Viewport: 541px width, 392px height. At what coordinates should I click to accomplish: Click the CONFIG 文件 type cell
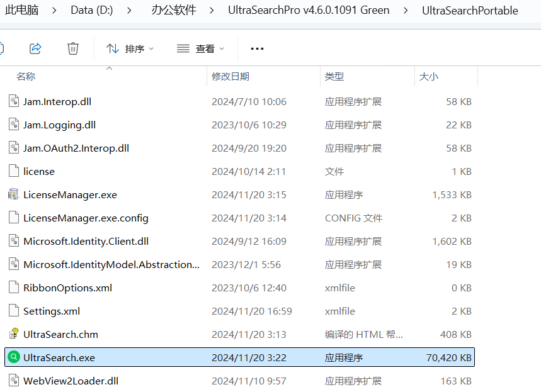point(354,218)
